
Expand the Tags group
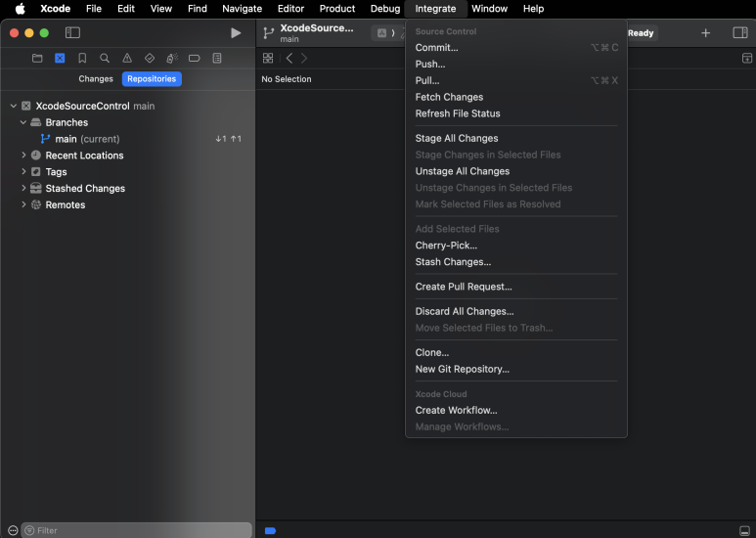(x=23, y=171)
